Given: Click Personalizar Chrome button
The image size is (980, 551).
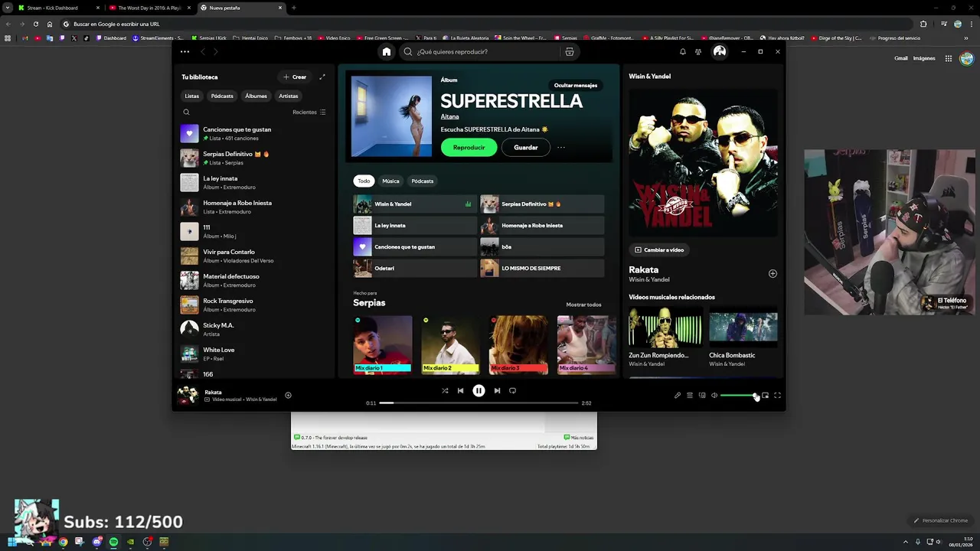Looking at the screenshot, I should (941, 520).
